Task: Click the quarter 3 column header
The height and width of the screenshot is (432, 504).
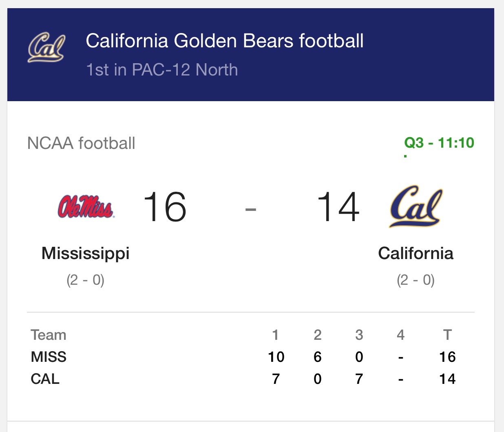Action: (x=359, y=335)
